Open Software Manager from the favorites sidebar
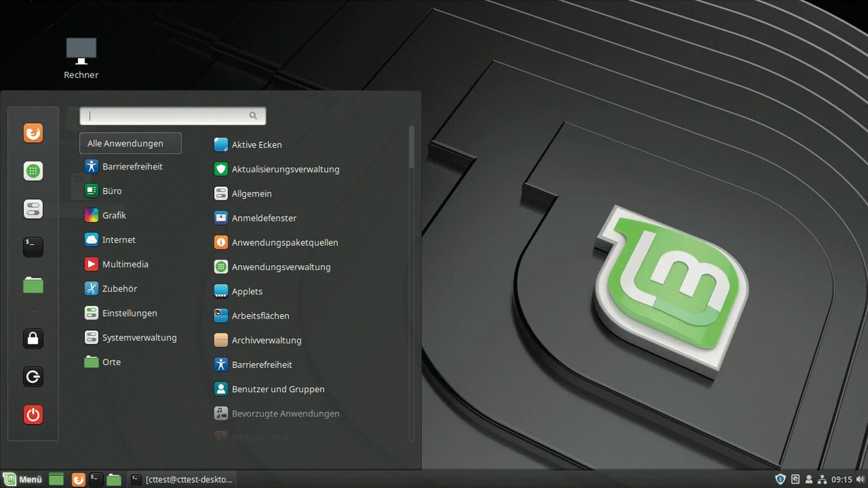Screen dimensions: 868x488 [x=33, y=171]
